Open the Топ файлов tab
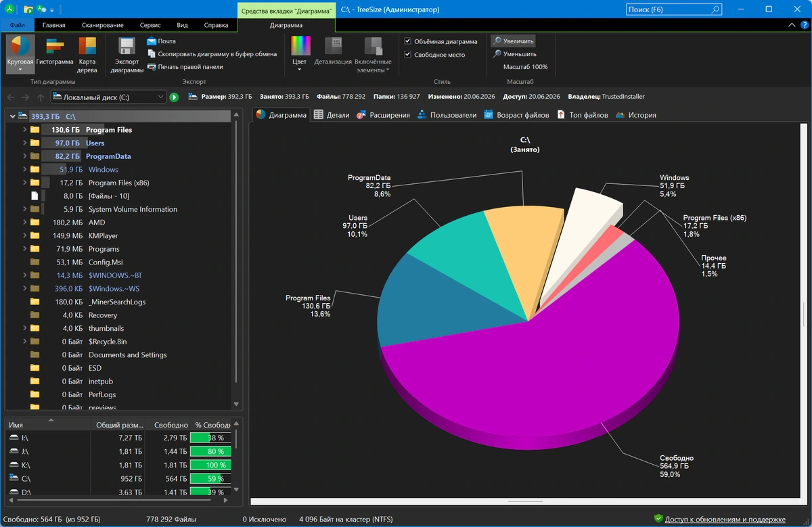The image size is (812, 527). pos(583,115)
